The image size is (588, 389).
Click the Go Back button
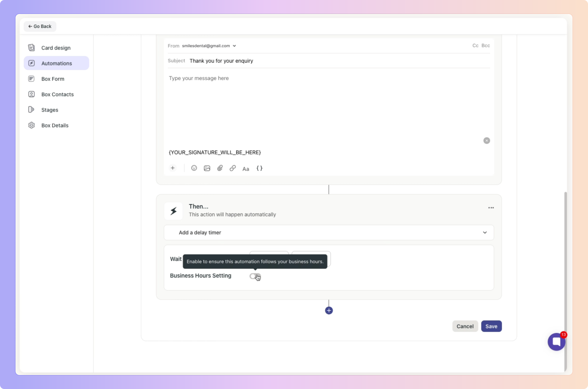coord(40,26)
